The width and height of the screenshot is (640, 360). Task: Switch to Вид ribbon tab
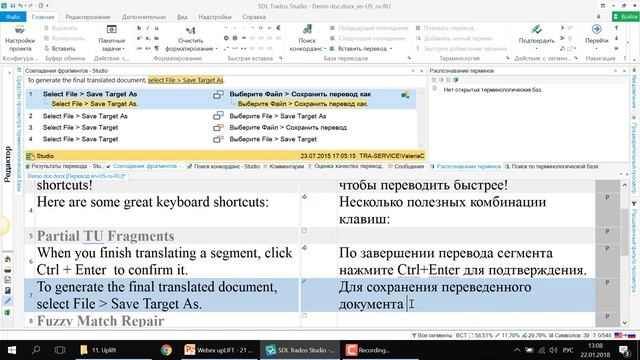[x=182, y=17]
